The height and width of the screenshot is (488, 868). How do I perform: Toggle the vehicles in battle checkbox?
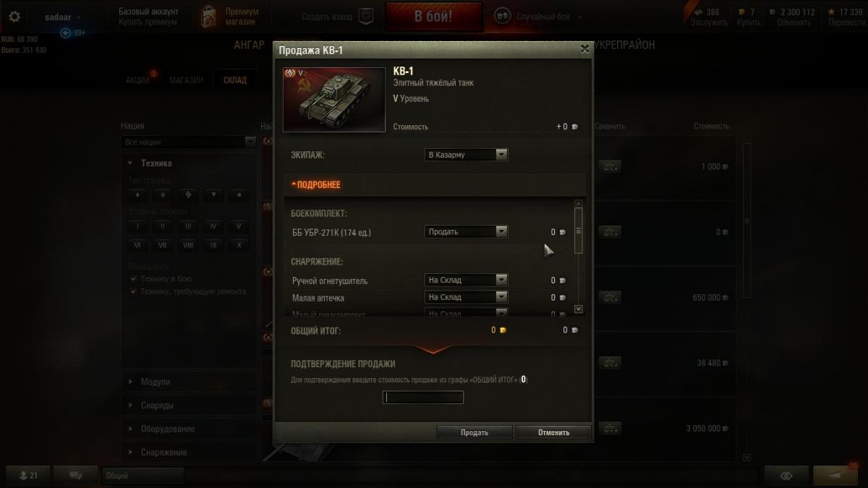[x=133, y=278]
